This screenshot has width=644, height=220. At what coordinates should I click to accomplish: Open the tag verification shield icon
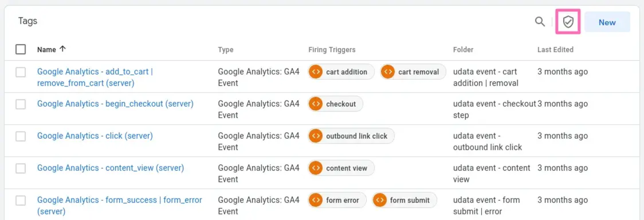tap(568, 21)
